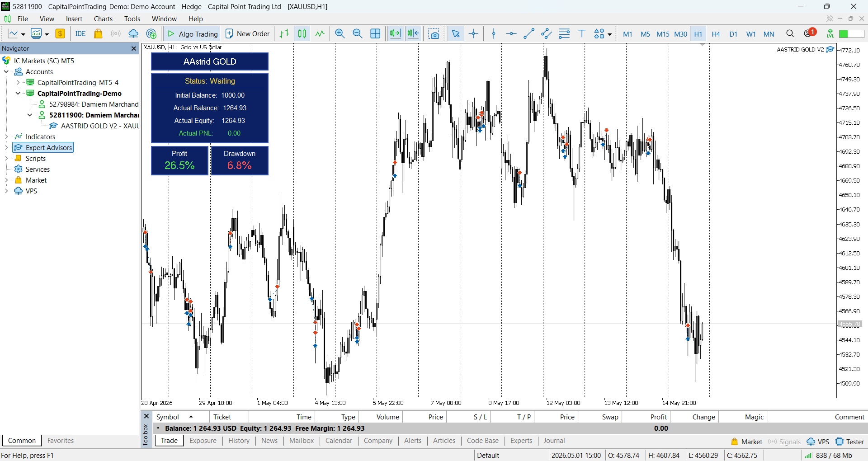Image resolution: width=868 pixels, height=461 pixels.
Task: Click the text label tool icon
Action: click(x=582, y=34)
